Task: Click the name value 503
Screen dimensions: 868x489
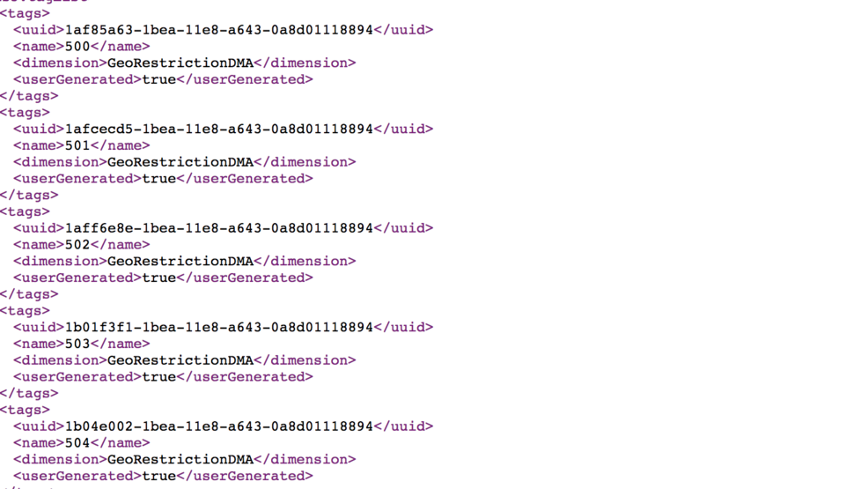Action: [77, 344]
